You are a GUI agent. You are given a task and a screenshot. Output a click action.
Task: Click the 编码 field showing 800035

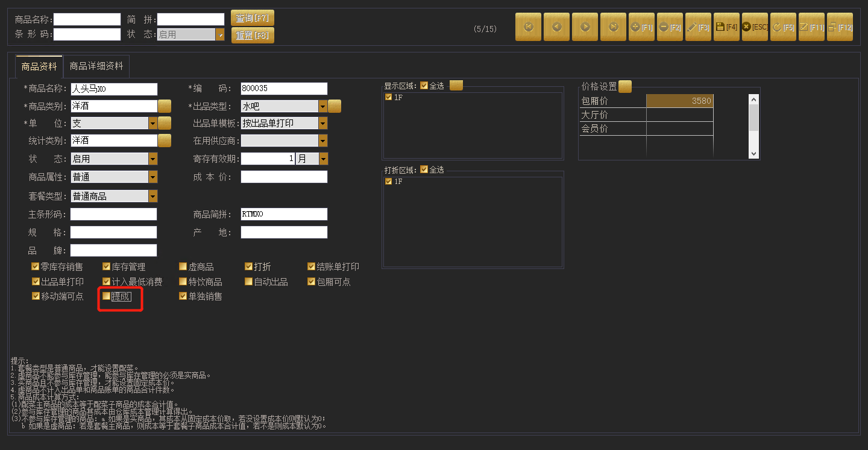tap(284, 89)
